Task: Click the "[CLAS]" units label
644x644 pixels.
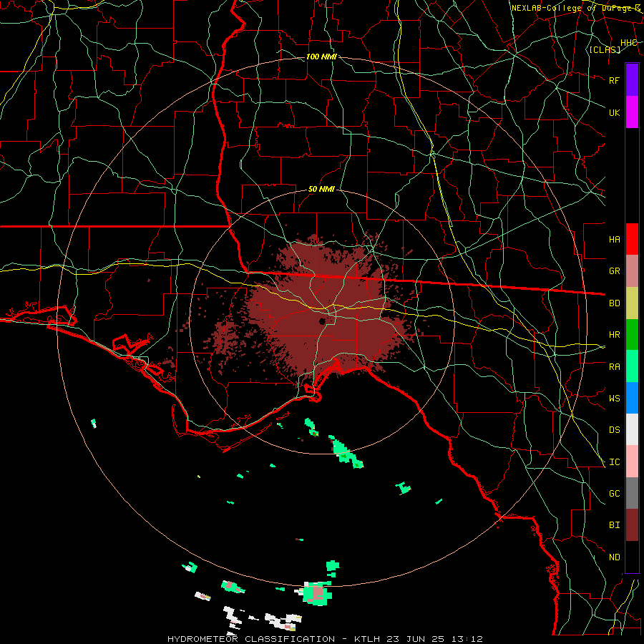Action: [x=605, y=49]
